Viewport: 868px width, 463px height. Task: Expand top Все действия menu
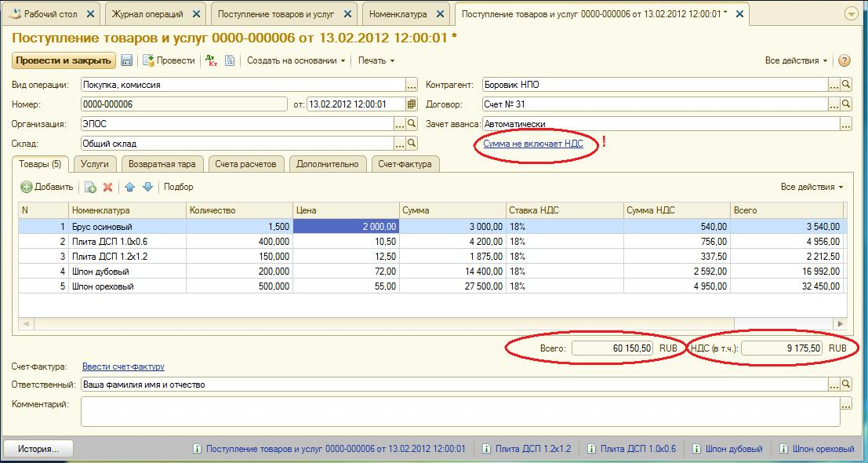click(x=796, y=60)
